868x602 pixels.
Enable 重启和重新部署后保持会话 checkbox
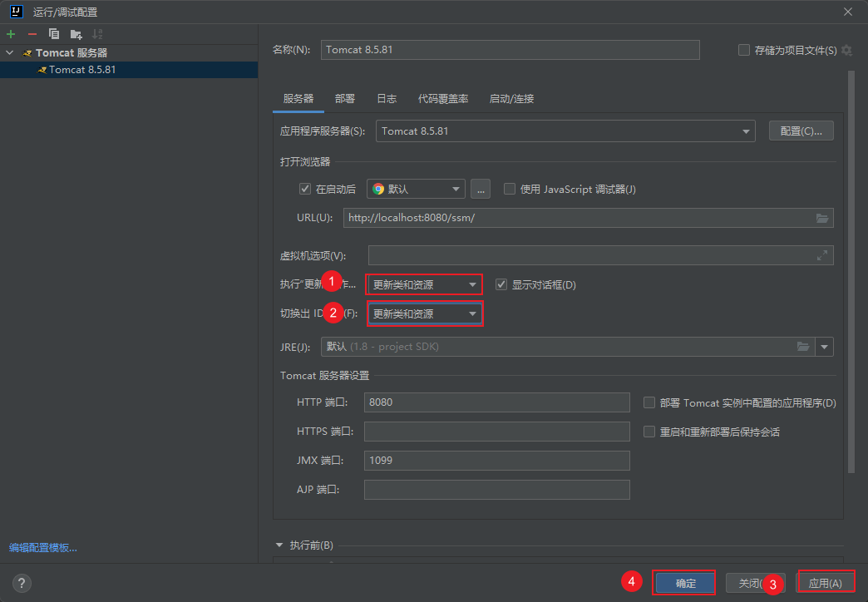pyautogui.click(x=649, y=432)
